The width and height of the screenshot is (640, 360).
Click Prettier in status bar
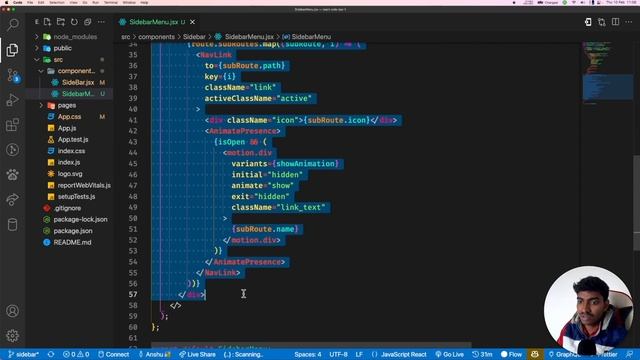[x=608, y=354]
